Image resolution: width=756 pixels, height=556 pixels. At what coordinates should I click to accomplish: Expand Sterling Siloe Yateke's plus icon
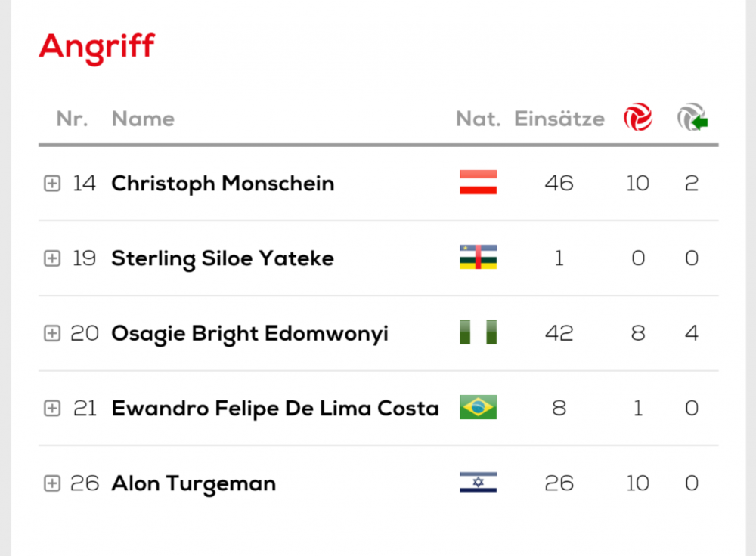pyautogui.click(x=52, y=258)
